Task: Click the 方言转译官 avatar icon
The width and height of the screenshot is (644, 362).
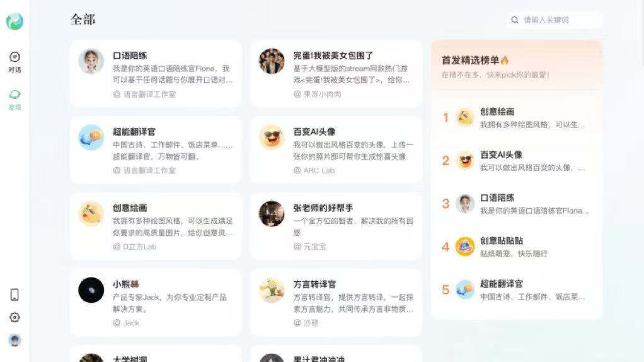Action: 272,290
